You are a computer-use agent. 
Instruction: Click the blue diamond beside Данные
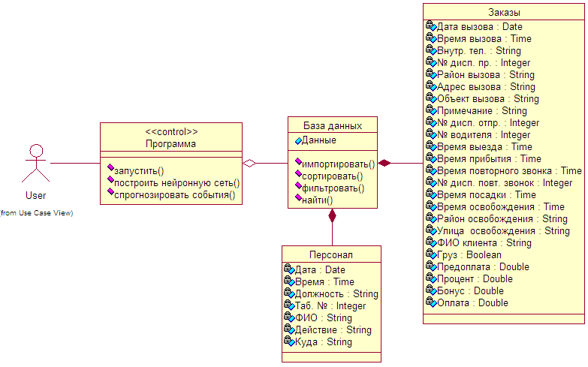(298, 141)
